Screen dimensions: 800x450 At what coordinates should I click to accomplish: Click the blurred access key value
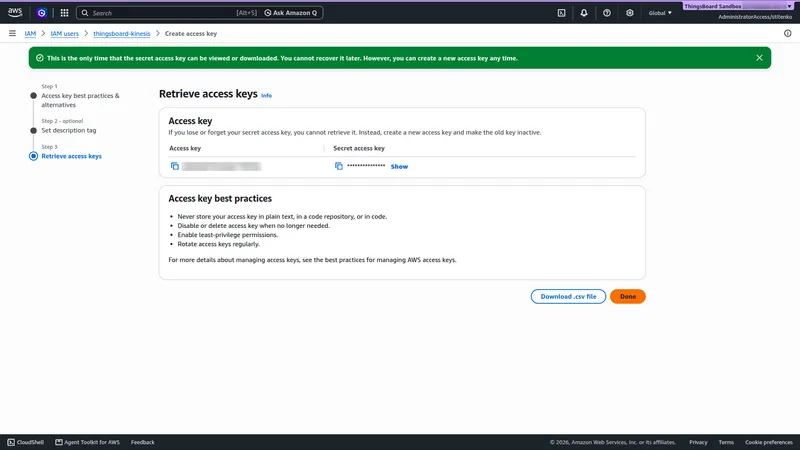(221, 166)
